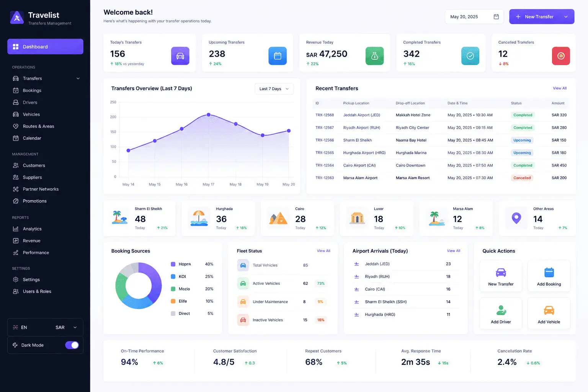The height and width of the screenshot is (392, 588).
Task: Click the red Cancelled Transfers icon
Action: [561, 56]
